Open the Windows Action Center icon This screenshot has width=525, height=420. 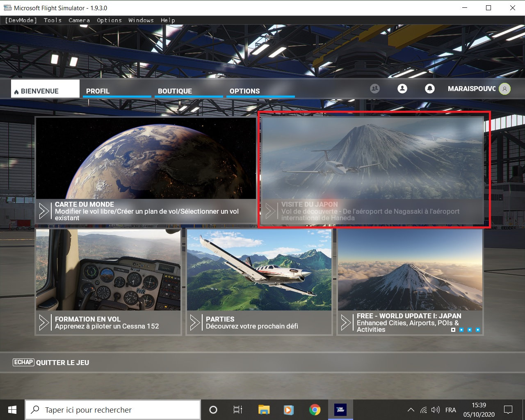pyautogui.click(x=508, y=410)
